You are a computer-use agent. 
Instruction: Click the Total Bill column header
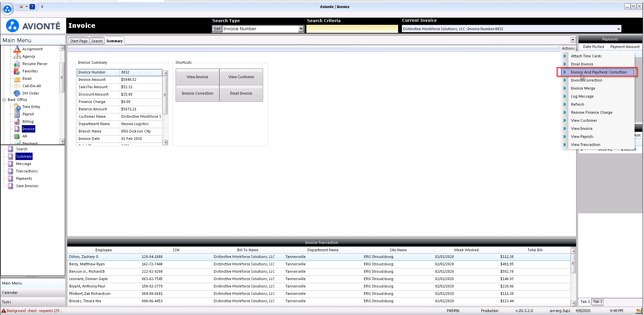click(x=535, y=250)
